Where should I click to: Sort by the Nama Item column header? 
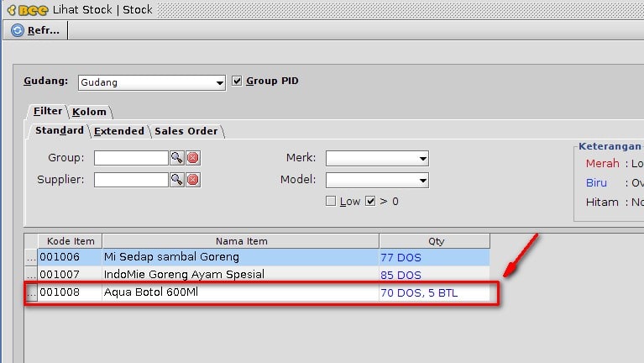(x=241, y=241)
